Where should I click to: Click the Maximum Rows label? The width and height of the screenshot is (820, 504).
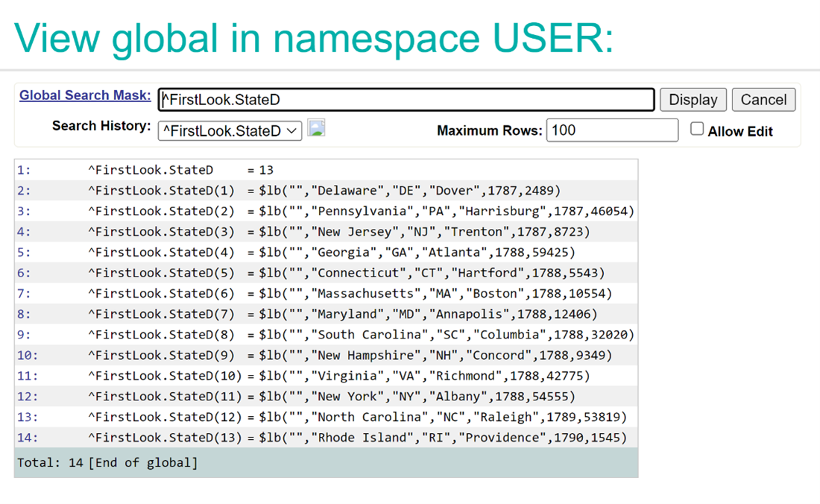click(x=490, y=130)
